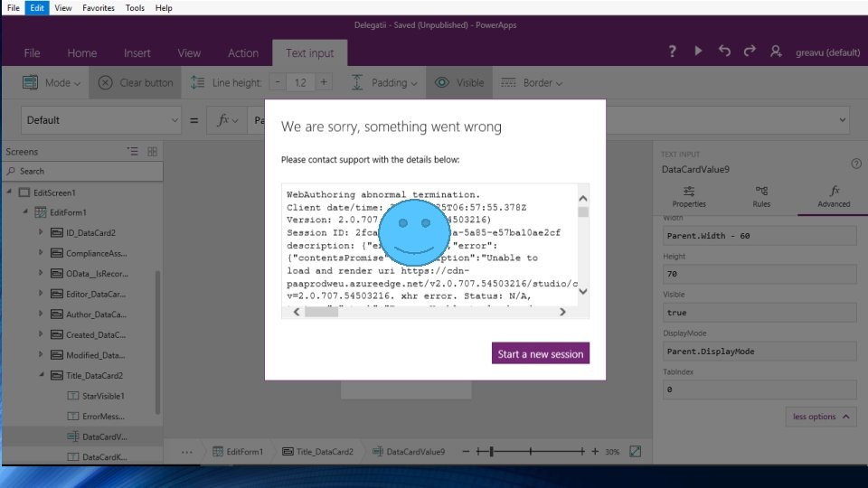
Task: Click the TabIndex value field
Action: tap(759, 389)
